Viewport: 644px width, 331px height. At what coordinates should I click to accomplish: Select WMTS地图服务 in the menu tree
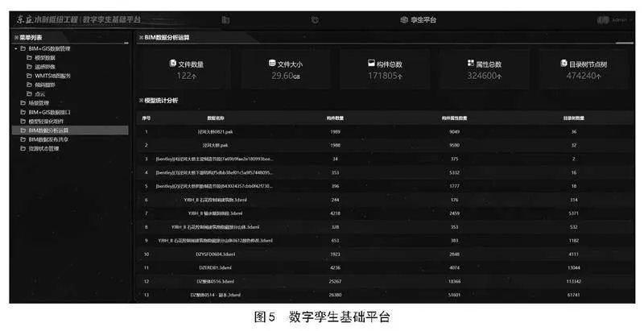[x=52, y=76]
